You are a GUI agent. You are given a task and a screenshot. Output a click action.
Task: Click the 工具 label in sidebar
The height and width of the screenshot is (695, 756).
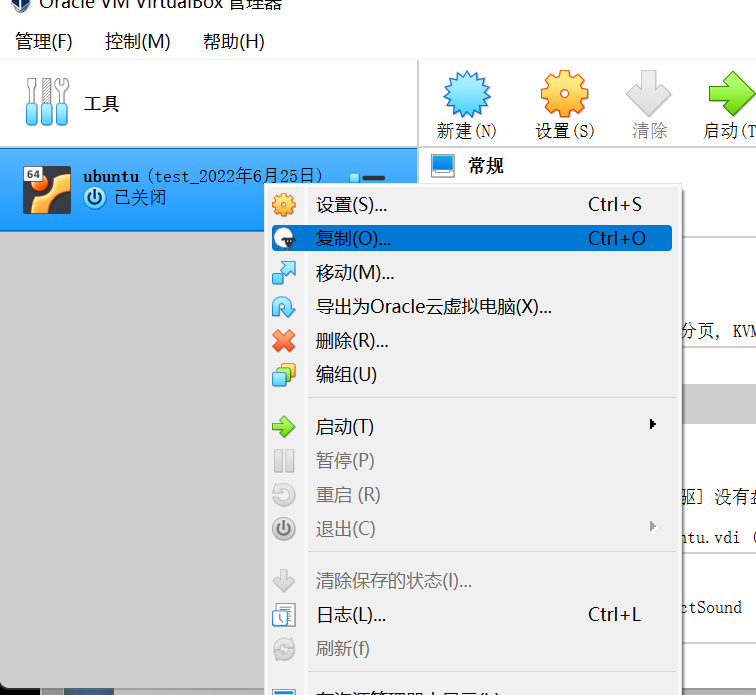(101, 104)
